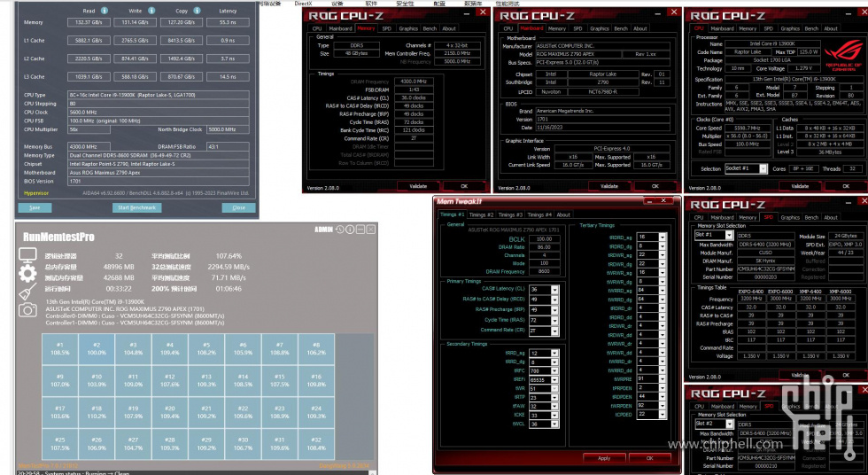Click North Bridge Clock value 5000.0 MHz

coord(228,129)
